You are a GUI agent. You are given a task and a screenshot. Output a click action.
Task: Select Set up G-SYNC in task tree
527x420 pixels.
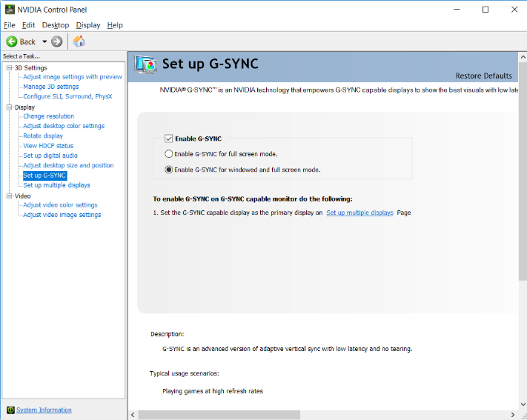44,176
